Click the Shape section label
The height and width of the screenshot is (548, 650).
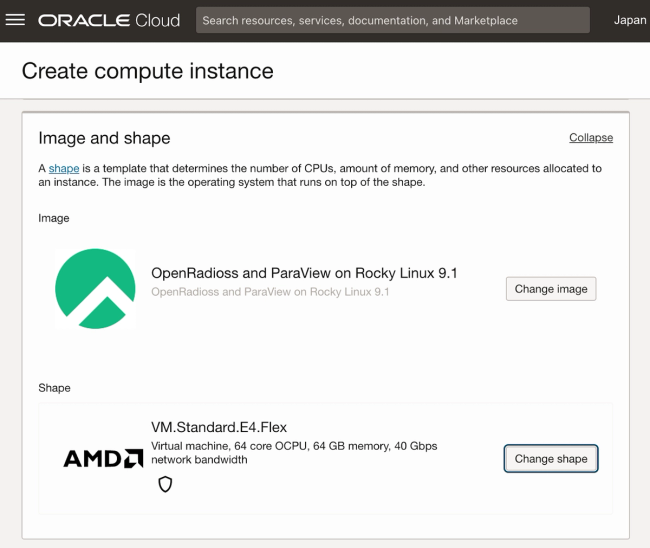pos(54,388)
